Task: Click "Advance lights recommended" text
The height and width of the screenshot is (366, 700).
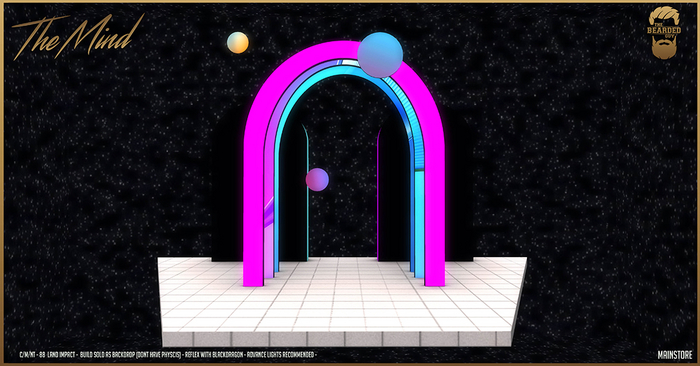Action: point(280,355)
